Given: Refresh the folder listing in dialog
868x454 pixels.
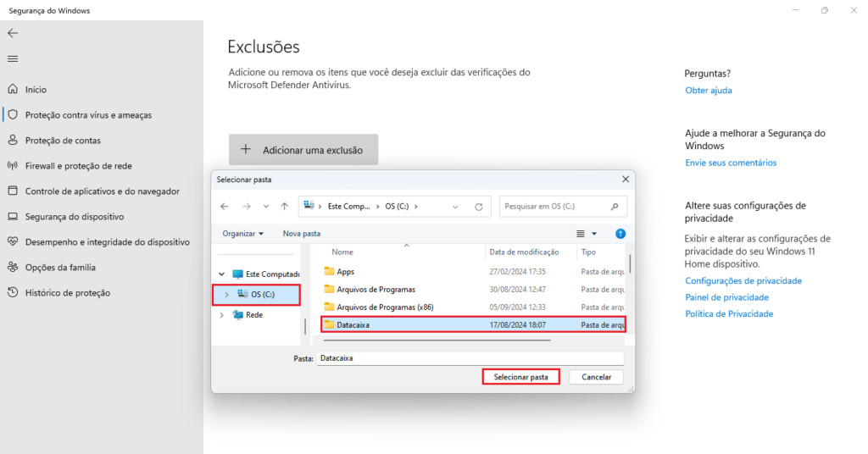Looking at the screenshot, I should (479, 206).
